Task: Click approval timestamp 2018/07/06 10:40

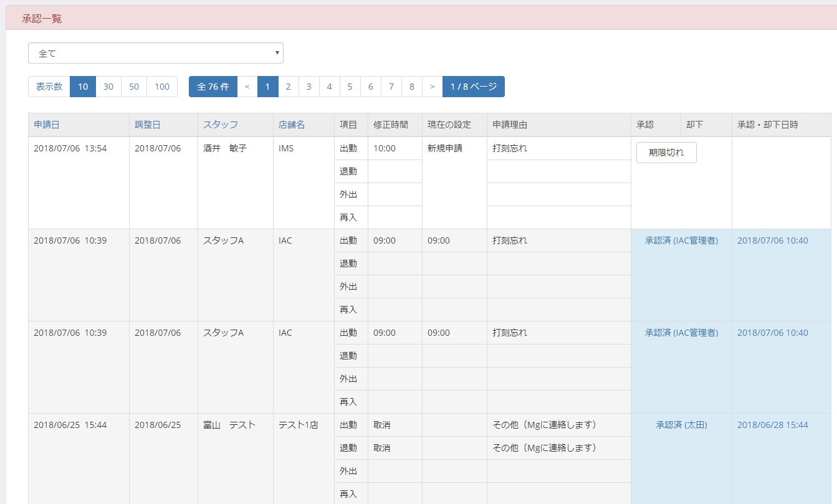Action: coord(773,240)
